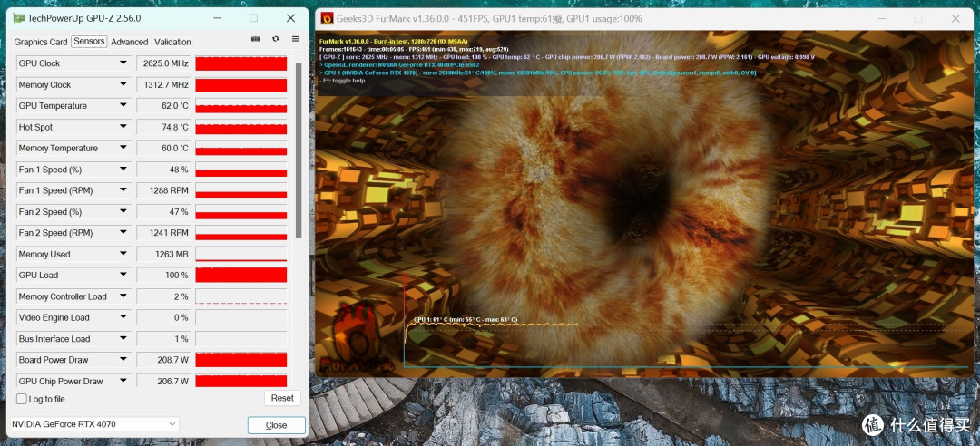Screen dimensions: 980x446
Task: Click the 1263 MB value
Action: click(163, 254)
